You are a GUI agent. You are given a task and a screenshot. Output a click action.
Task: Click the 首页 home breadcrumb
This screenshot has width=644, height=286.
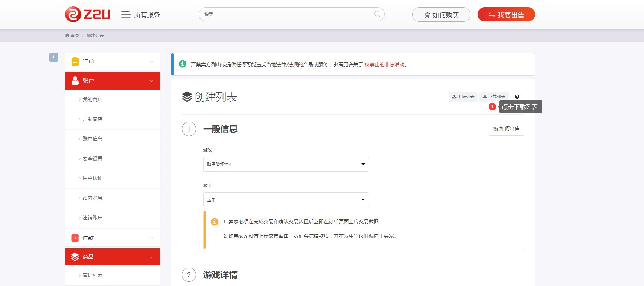click(72, 35)
